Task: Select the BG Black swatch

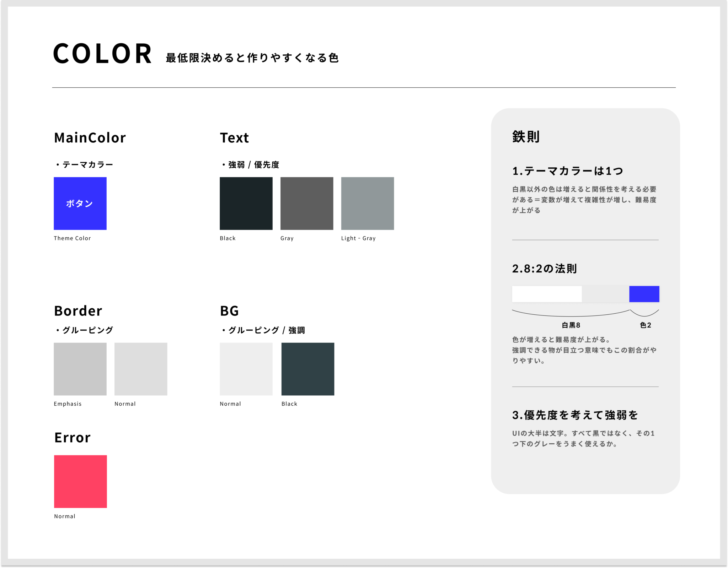Action: point(307,369)
